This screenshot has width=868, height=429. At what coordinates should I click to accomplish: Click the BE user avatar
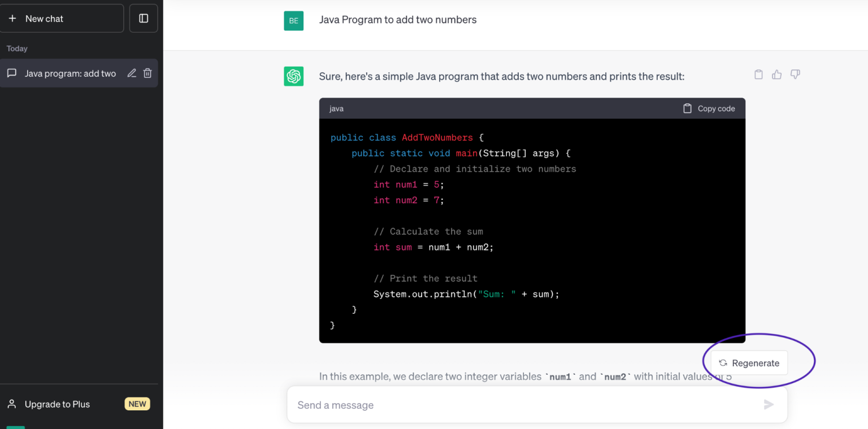pos(293,20)
